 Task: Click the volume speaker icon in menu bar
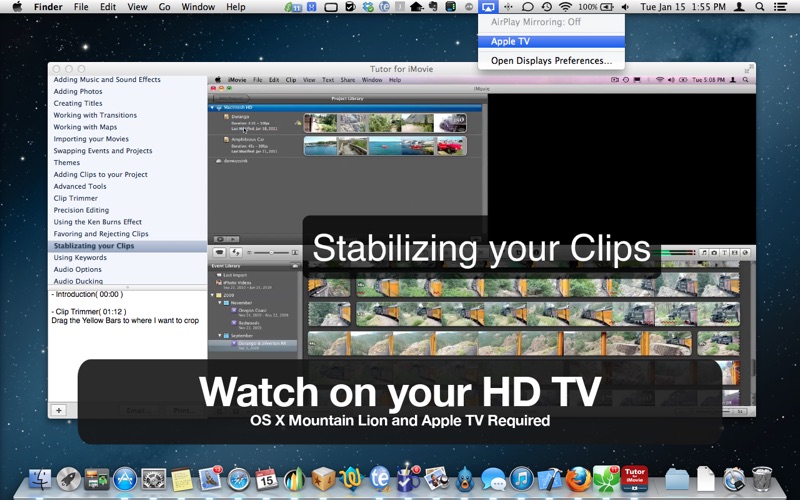626,7
